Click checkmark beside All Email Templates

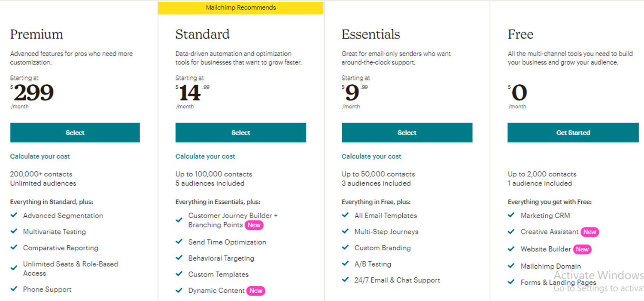[345, 215]
